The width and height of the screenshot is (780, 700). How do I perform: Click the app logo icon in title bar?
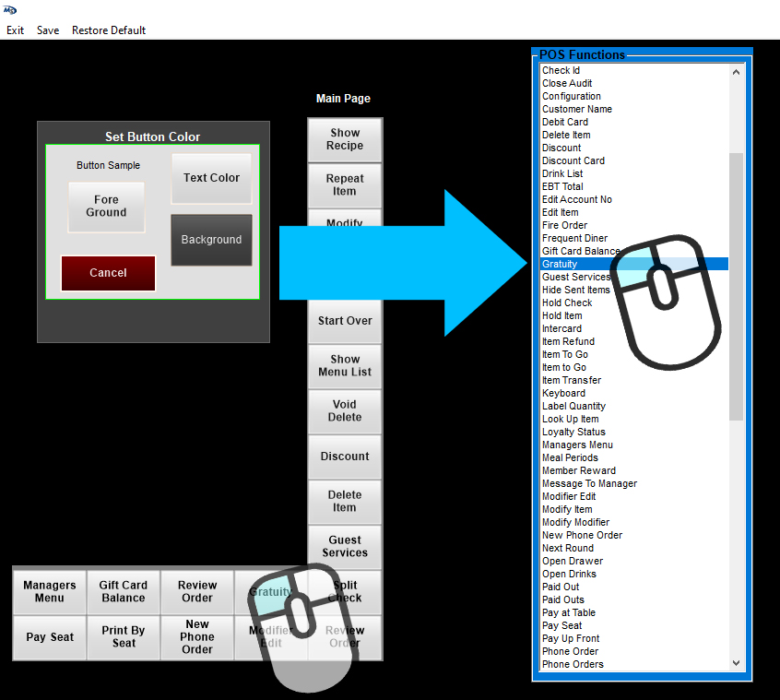point(11,9)
